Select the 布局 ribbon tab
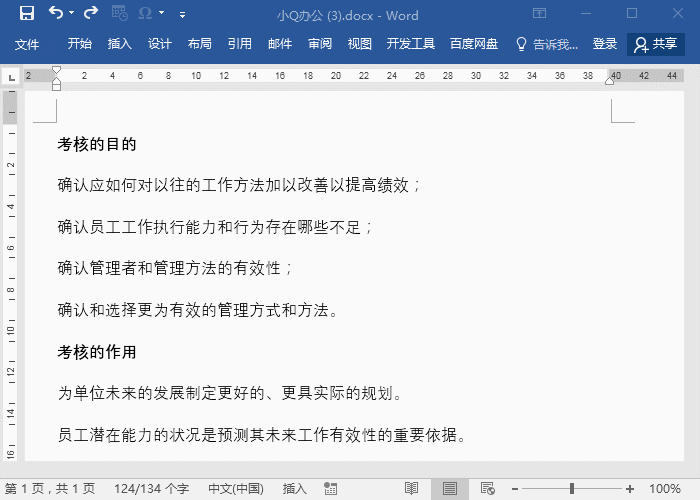The image size is (700, 500). click(x=200, y=44)
